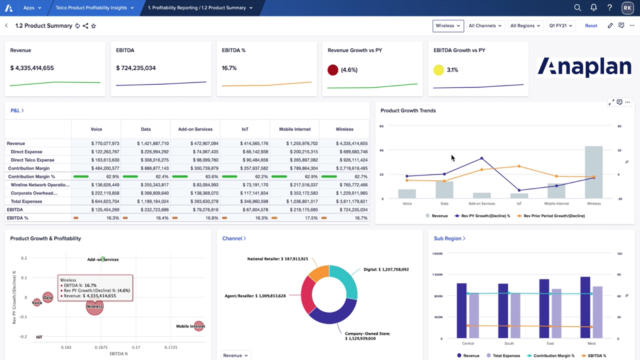The image size is (640, 360).
Task: Select the EBITDA % row label in P&L
Action: tap(18, 218)
